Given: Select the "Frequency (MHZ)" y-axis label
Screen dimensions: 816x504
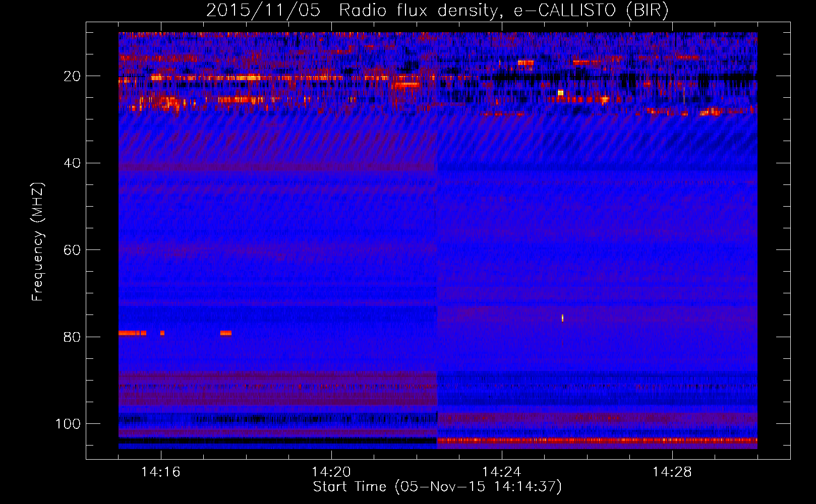Looking at the screenshot, I should tap(38, 241).
